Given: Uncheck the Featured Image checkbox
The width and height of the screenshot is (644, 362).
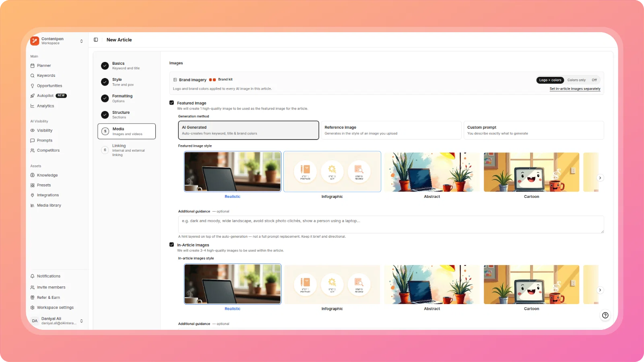Looking at the screenshot, I should tap(172, 103).
